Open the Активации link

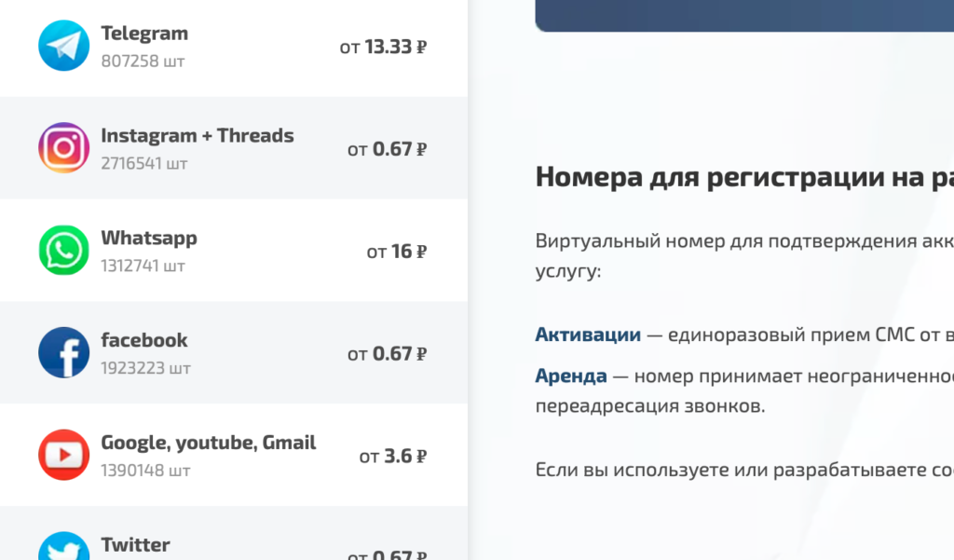[x=588, y=335]
